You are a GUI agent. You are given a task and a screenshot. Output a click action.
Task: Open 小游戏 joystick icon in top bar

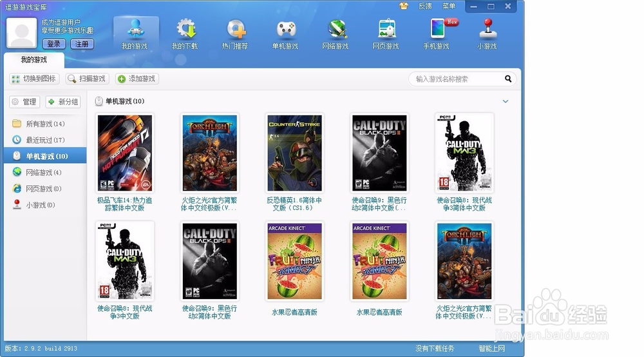(x=487, y=35)
